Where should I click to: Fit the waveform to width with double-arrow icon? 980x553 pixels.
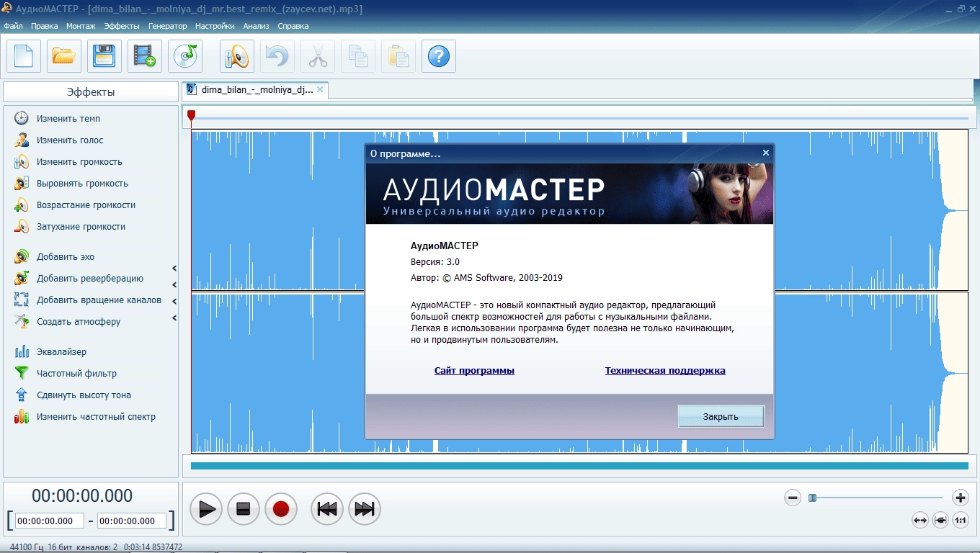coord(919,520)
